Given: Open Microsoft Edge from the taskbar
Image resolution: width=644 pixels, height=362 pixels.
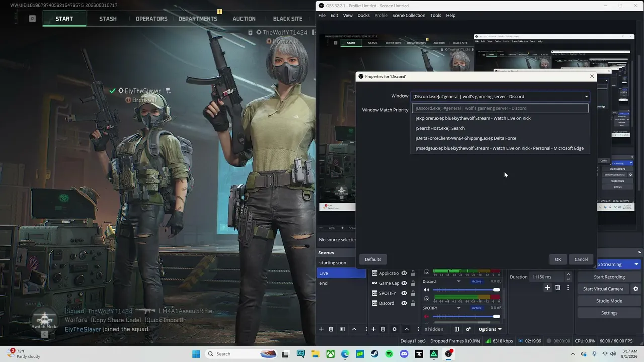Looking at the screenshot, I should tap(345, 354).
